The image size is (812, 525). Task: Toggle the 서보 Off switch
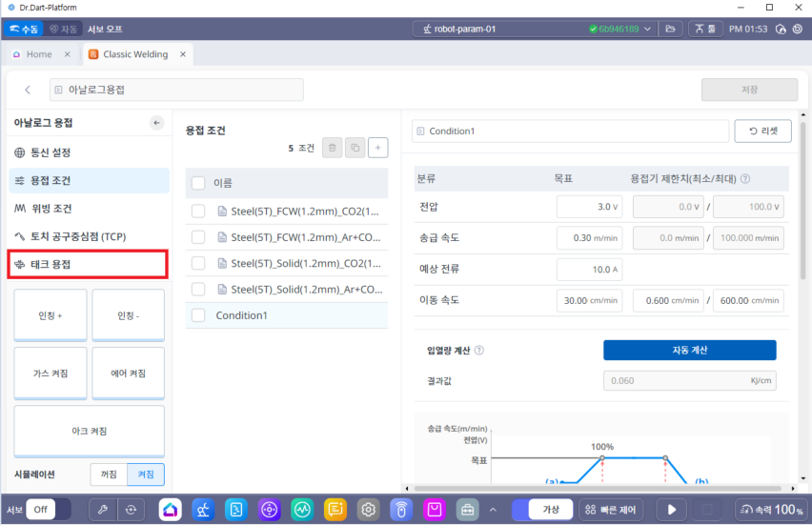coord(47,510)
